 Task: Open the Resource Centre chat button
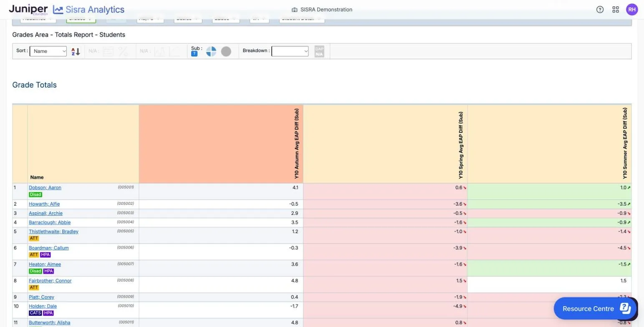[x=595, y=309]
